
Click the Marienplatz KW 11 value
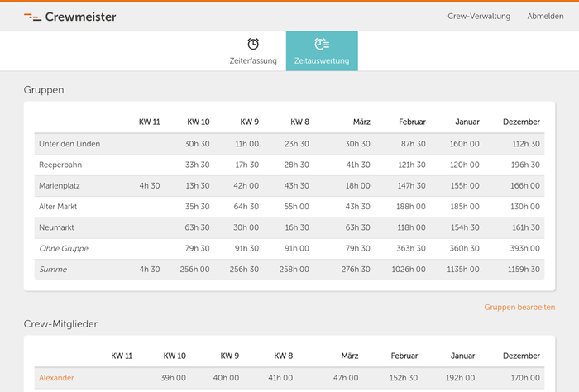[x=149, y=186]
